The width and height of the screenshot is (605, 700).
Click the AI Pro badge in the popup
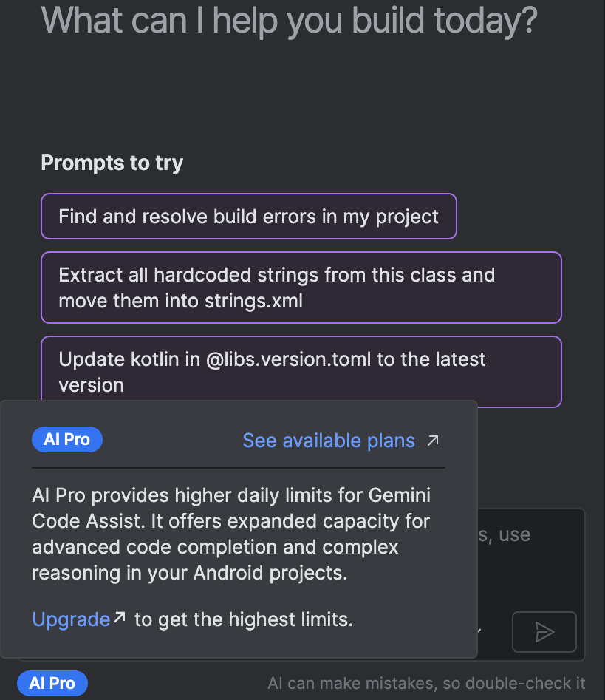pos(67,440)
